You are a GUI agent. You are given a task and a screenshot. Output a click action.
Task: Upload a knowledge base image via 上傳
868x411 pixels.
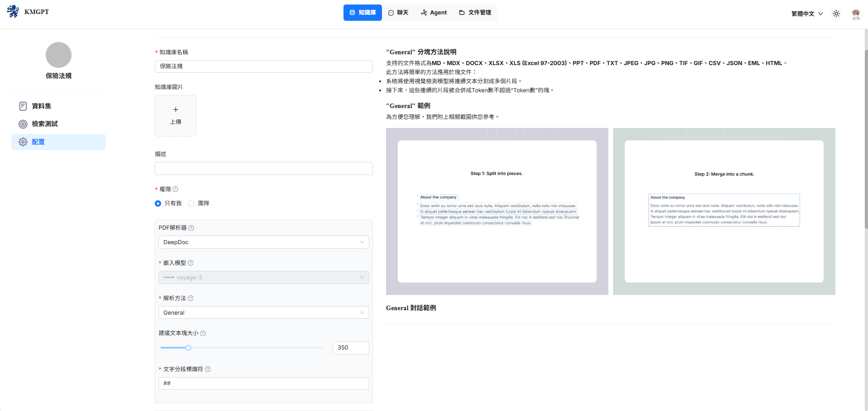pyautogui.click(x=176, y=116)
